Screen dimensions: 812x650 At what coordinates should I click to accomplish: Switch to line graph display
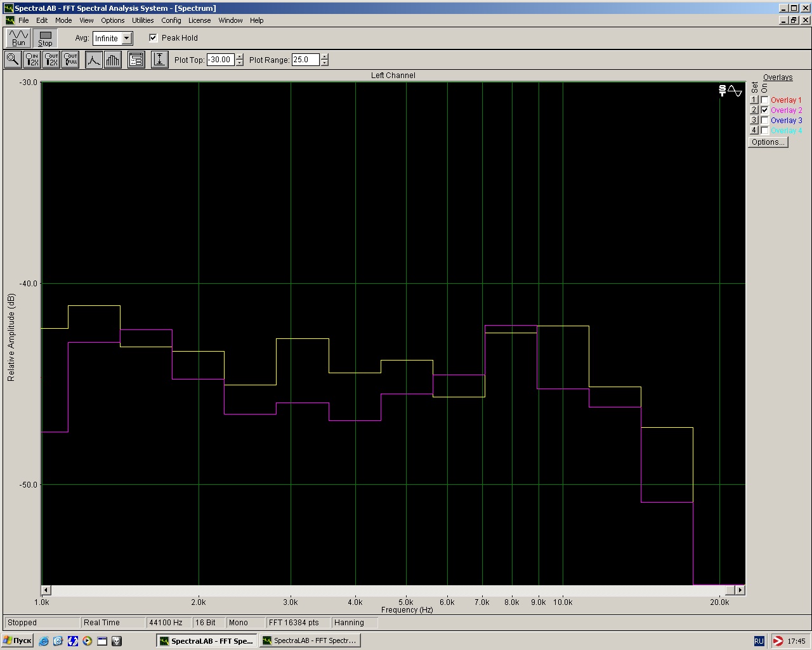[94, 60]
